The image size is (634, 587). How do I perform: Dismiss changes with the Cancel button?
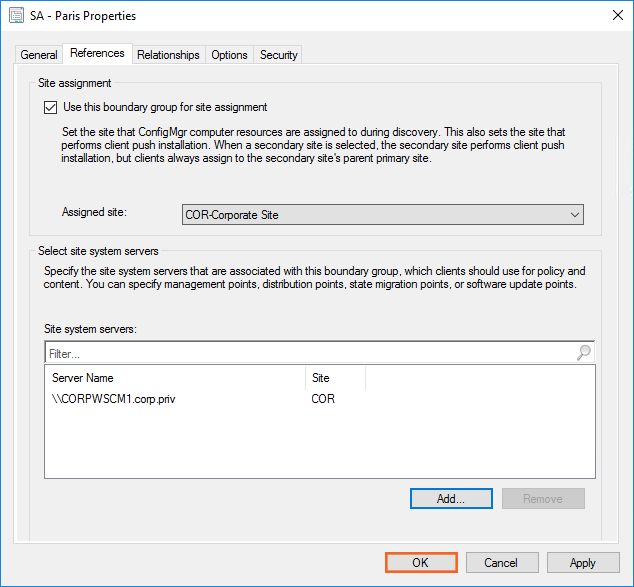[502, 563]
